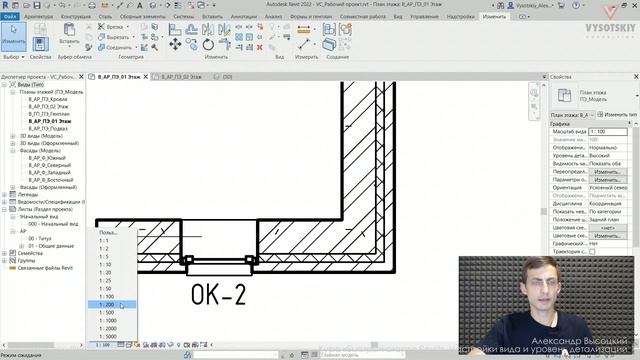The height and width of the screenshot is (360, 640).
Task: Collapse the Виды (Тип) tree node
Action: click(4, 84)
